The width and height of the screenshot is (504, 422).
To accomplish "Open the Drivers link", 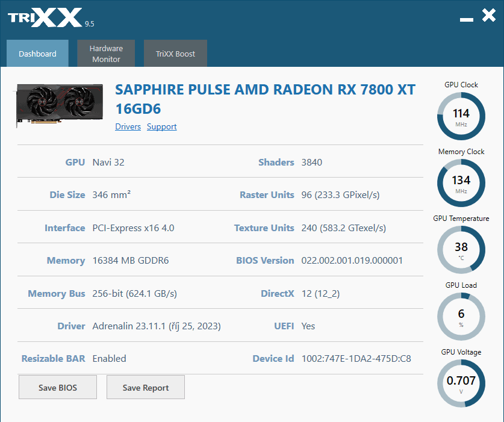I will tap(128, 126).
